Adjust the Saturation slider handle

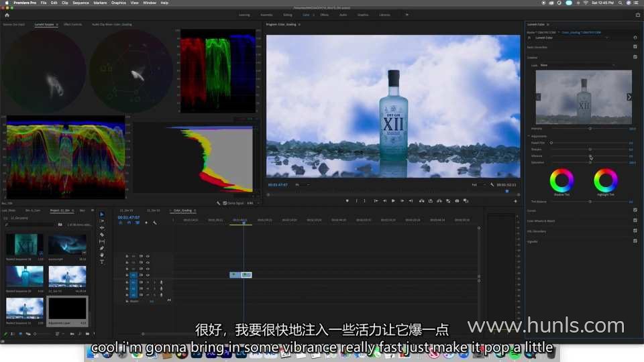pyautogui.click(x=590, y=162)
